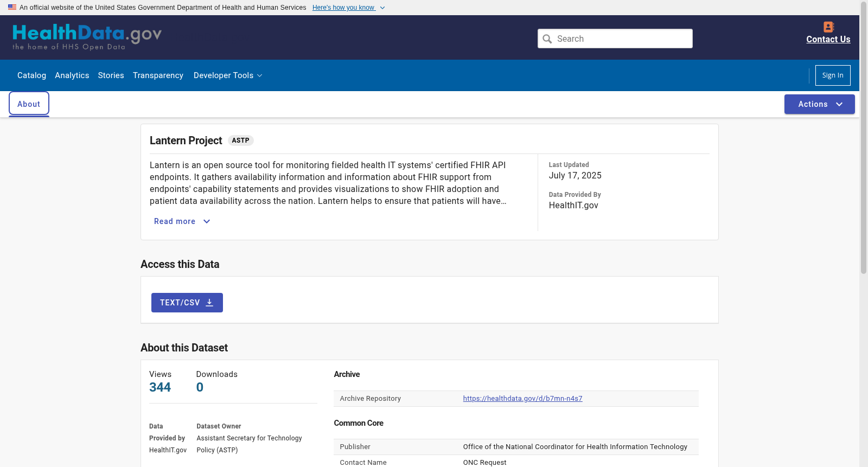
Task: Click the views count "344"
Action: 160,387
